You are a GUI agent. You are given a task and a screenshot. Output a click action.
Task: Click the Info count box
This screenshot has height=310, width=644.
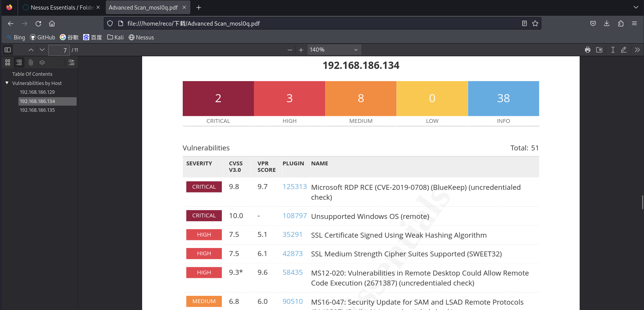pyautogui.click(x=503, y=98)
